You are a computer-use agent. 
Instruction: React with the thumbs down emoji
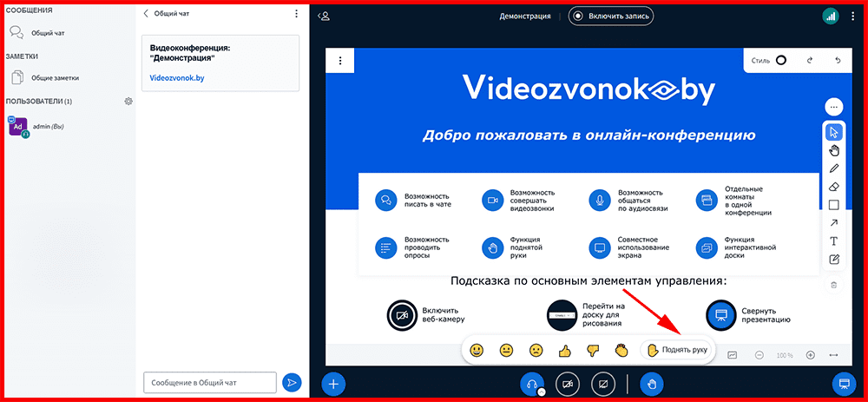(593, 350)
